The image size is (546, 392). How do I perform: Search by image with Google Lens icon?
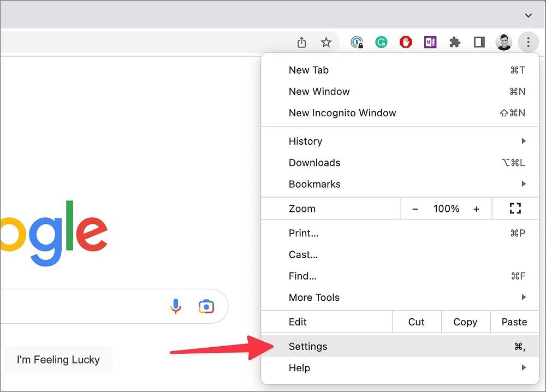pos(206,306)
